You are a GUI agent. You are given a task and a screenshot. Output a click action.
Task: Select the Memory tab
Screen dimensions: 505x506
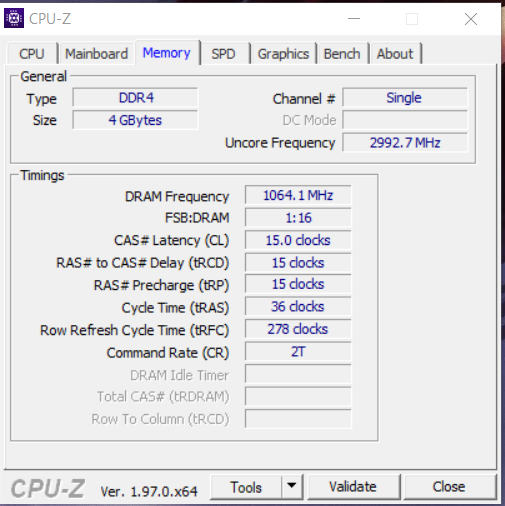pyautogui.click(x=167, y=53)
